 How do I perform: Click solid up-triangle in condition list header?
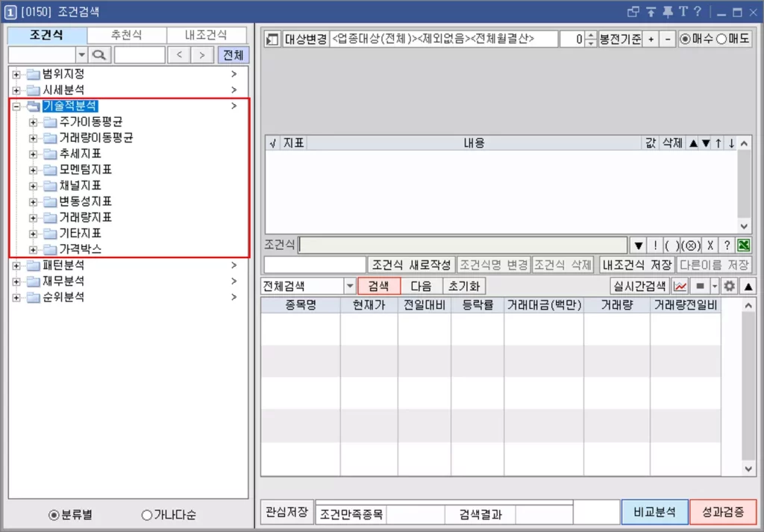click(693, 143)
